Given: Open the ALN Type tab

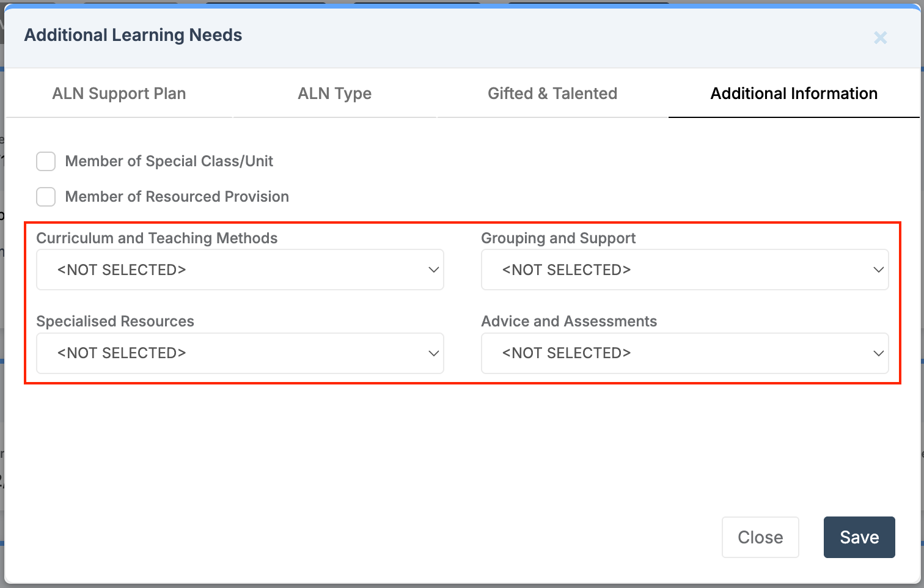Looking at the screenshot, I should pos(334,94).
